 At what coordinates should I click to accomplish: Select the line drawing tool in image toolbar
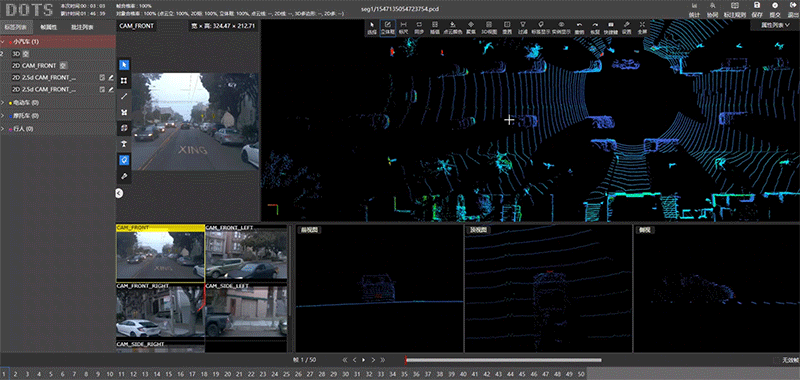[x=124, y=96]
